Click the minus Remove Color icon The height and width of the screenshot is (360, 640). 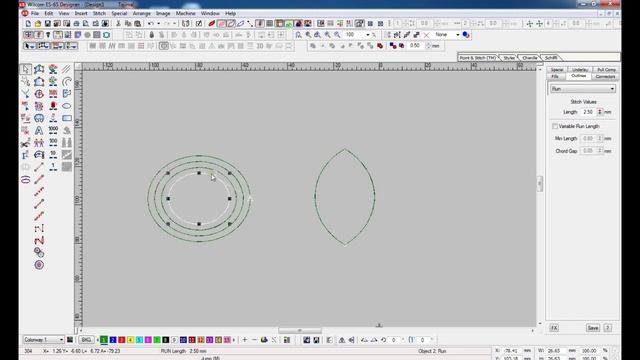click(x=254, y=340)
